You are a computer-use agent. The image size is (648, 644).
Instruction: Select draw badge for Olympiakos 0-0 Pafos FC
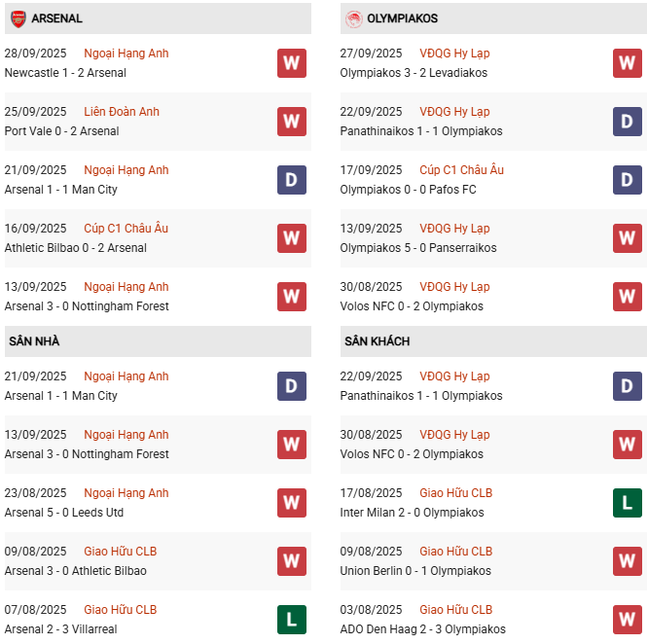[627, 180]
